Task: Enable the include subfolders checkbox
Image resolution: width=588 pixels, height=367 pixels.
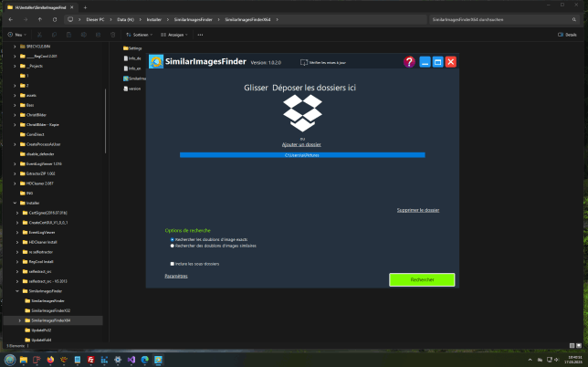Action: click(173, 263)
